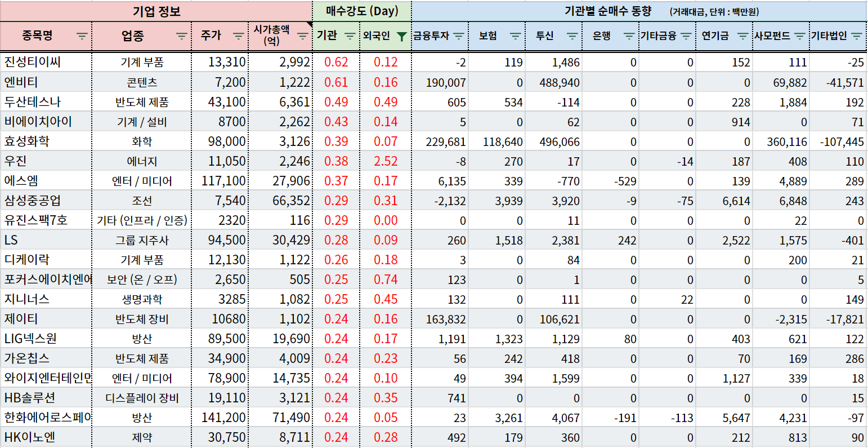Select the HK이노엔 stock name cell
Viewport: 868px width, 448px height.
[46, 437]
